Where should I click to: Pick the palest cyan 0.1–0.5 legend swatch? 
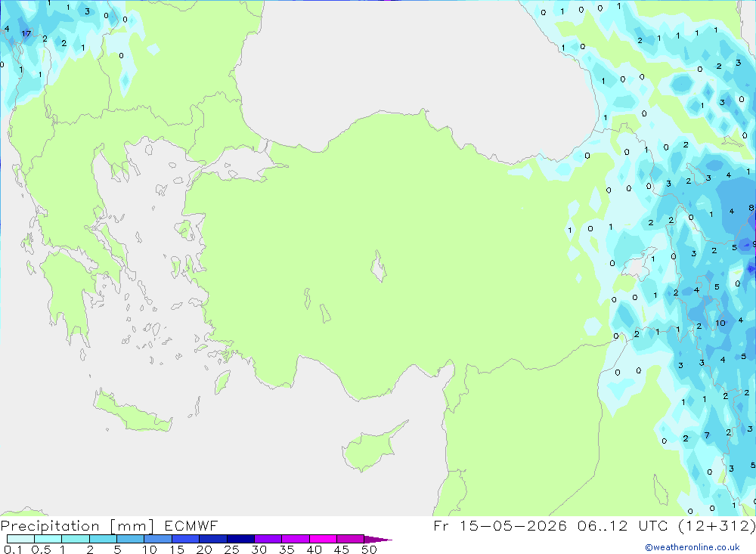click(x=20, y=539)
